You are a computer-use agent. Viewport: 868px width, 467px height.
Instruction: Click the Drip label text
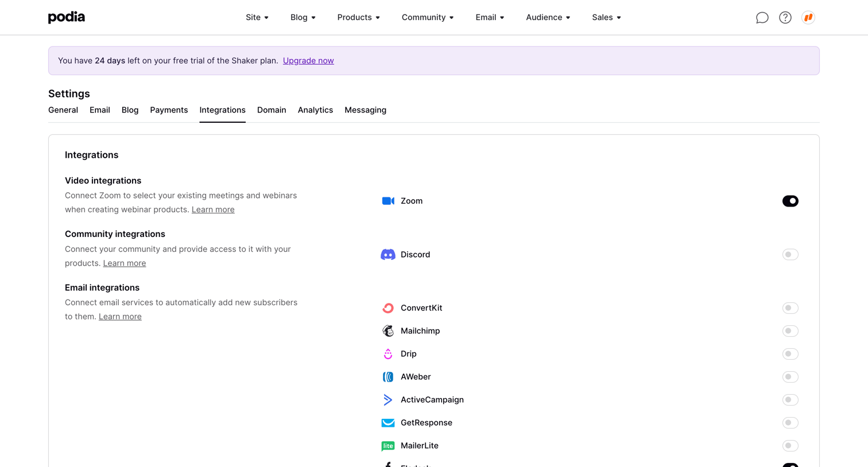pos(409,354)
